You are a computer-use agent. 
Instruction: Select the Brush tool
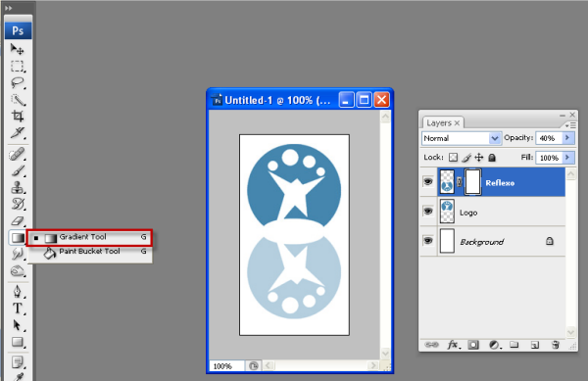[x=18, y=170]
